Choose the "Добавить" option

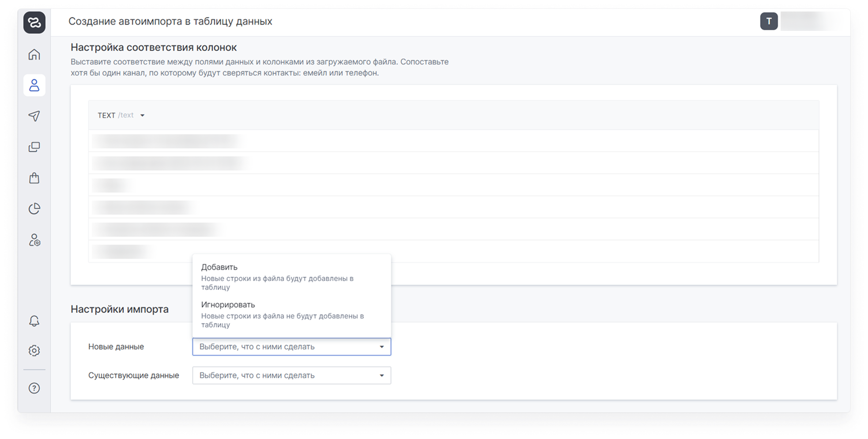coord(219,267)
